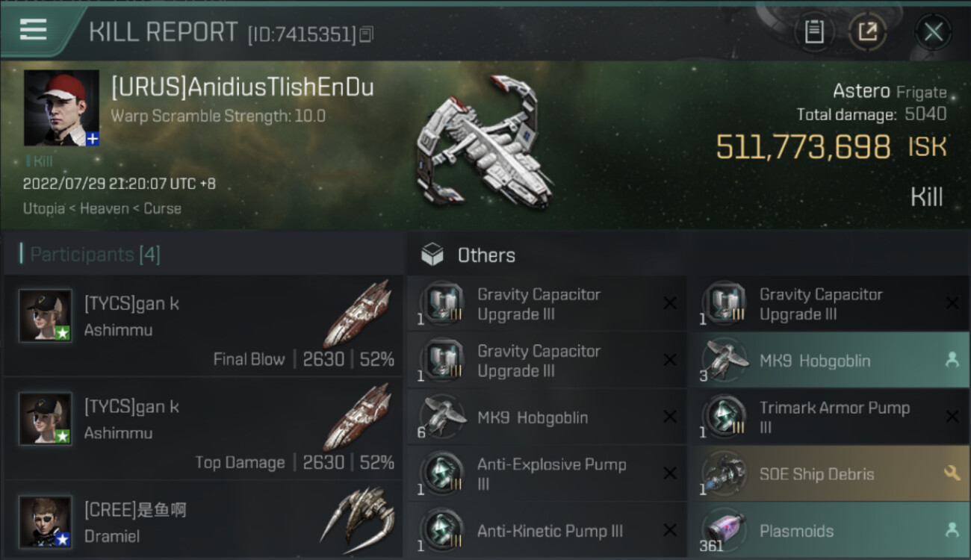This screenshot has height=560, width=971.
Task: Select the Anti-Explosive Pump III entry
Action: click(x=546, y=474)
